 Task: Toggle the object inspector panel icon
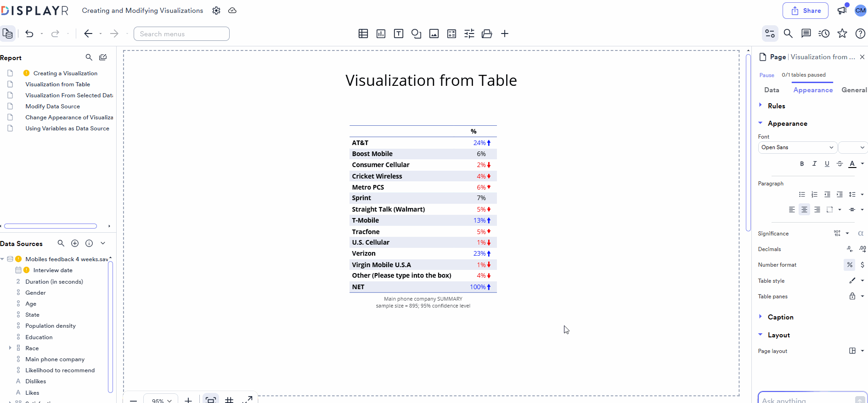click(770, 34)
